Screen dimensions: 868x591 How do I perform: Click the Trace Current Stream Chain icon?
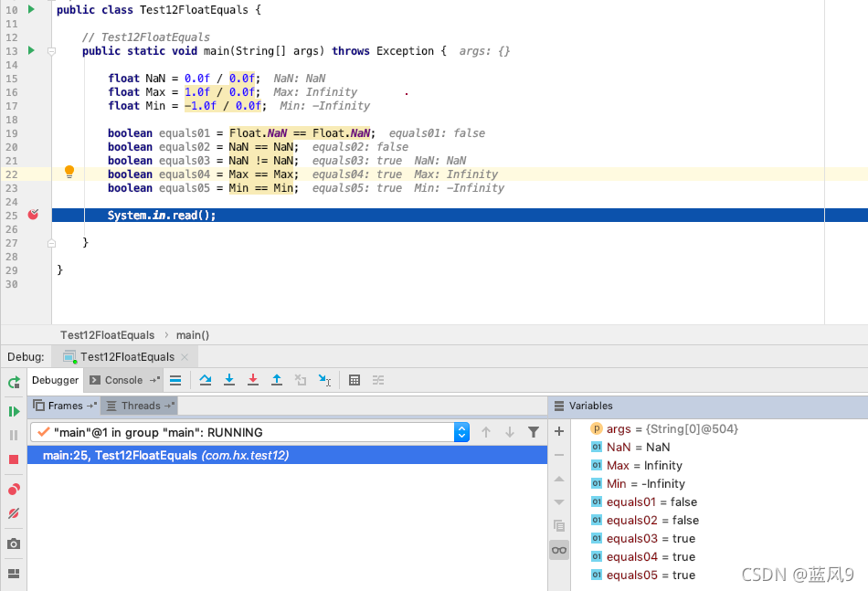378,380
